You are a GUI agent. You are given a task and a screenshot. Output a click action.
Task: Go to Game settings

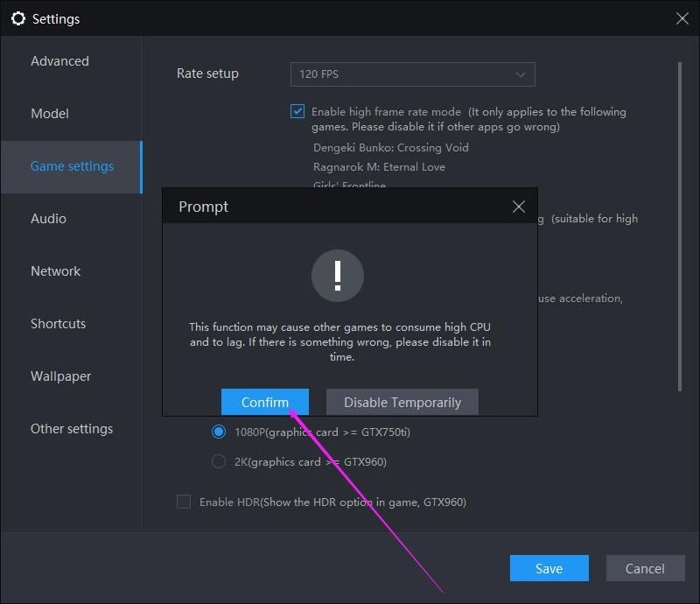click(73, 165)
